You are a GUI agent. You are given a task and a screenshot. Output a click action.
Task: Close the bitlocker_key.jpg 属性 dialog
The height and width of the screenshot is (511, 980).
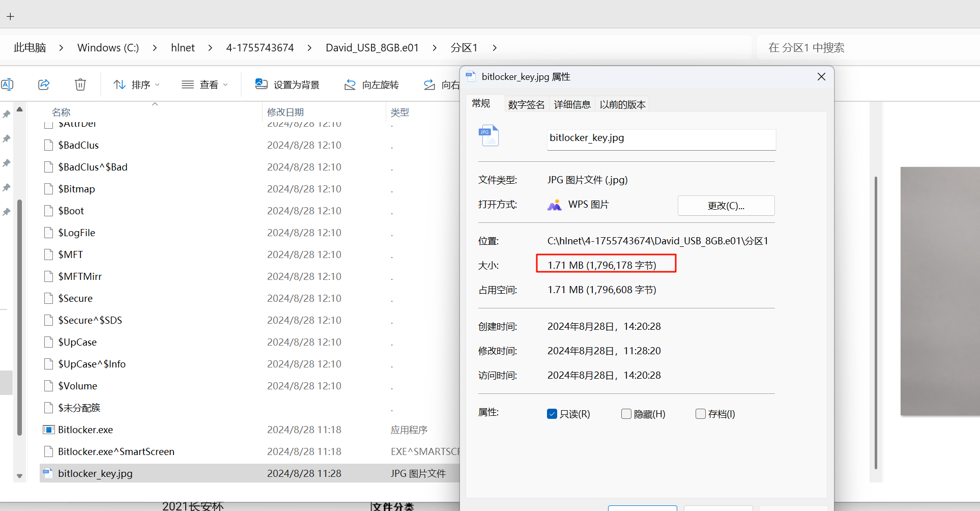coord(821,77)
